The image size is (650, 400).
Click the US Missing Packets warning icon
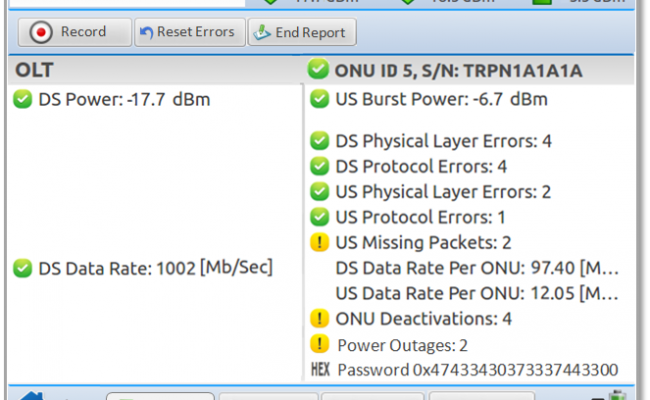319,242
